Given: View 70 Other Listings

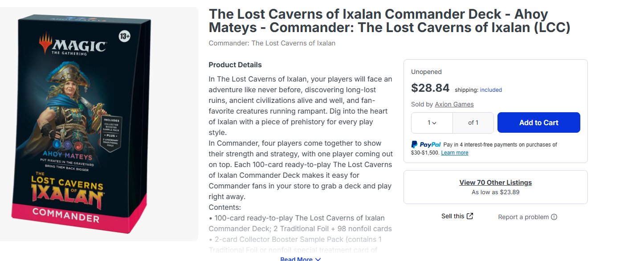Looking at the screenshot, I should pos(495,183).
